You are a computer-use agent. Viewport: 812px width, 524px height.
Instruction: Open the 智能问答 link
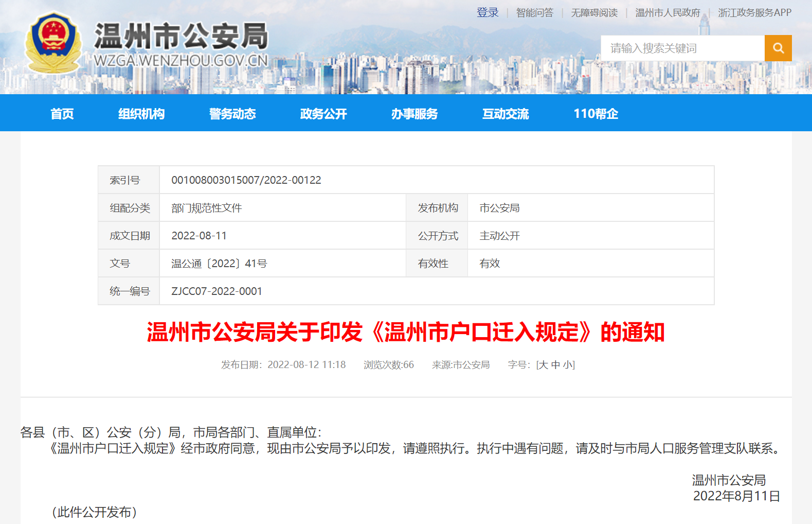point(534,13)
